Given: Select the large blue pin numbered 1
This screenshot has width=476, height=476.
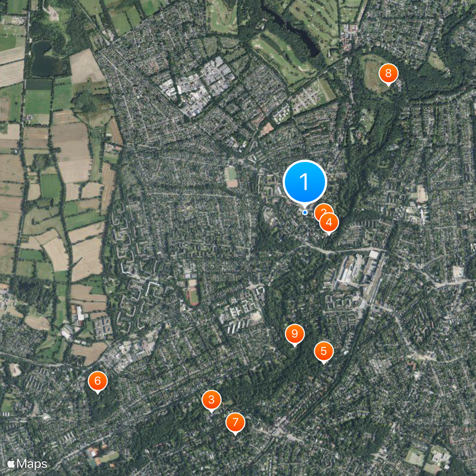Looking at the screenshot, I should (305, 182).
